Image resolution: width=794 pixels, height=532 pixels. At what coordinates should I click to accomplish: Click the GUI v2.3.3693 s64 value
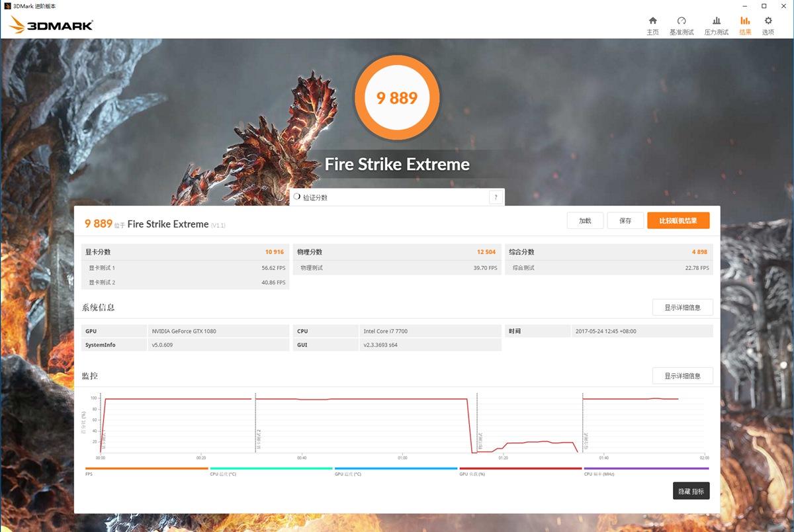coord(430,345)
